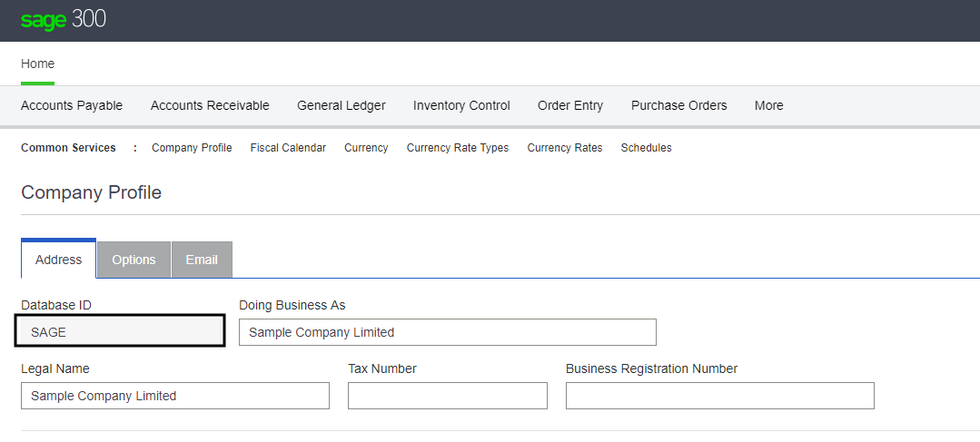Screen dimensions: 980x442
Task: Open Accounts Payable menu
Action: click(x=72, y=105)
